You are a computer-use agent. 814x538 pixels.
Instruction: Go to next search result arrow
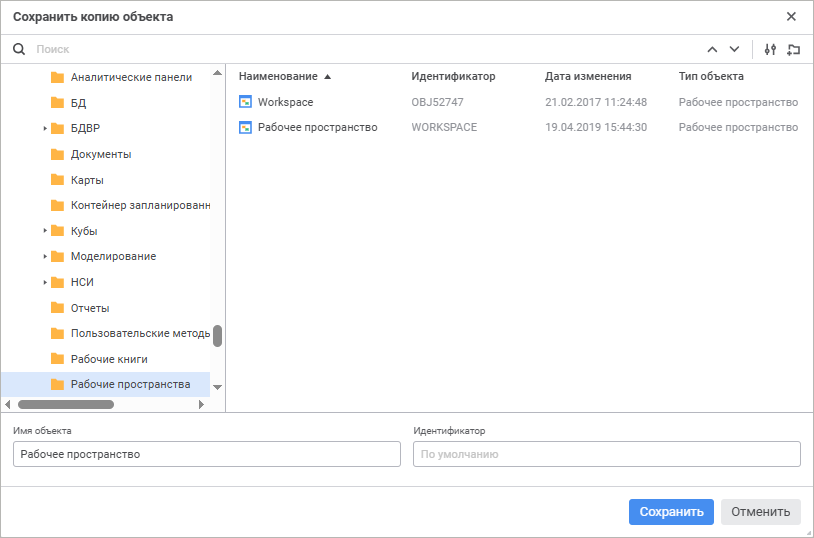click(x=734, y=49)
